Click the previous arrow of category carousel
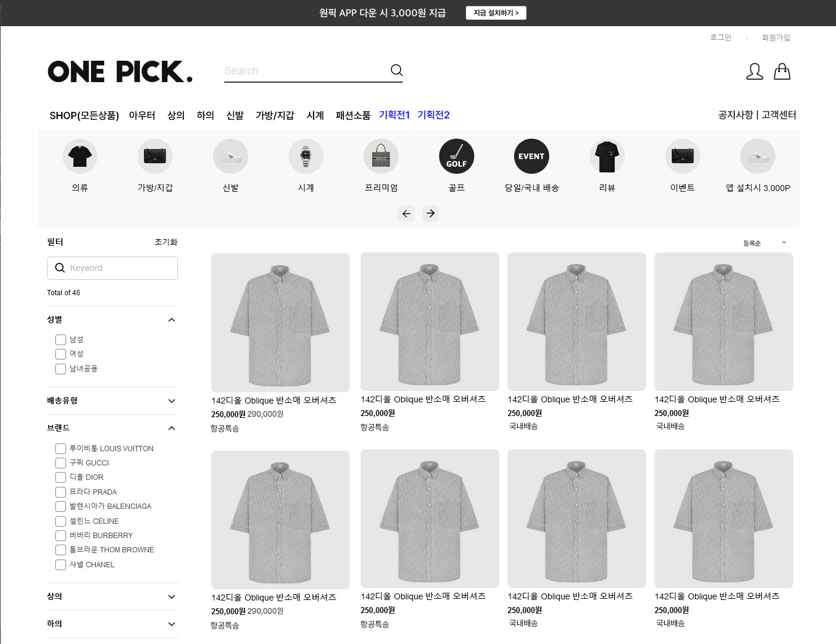 pos(406,214)
